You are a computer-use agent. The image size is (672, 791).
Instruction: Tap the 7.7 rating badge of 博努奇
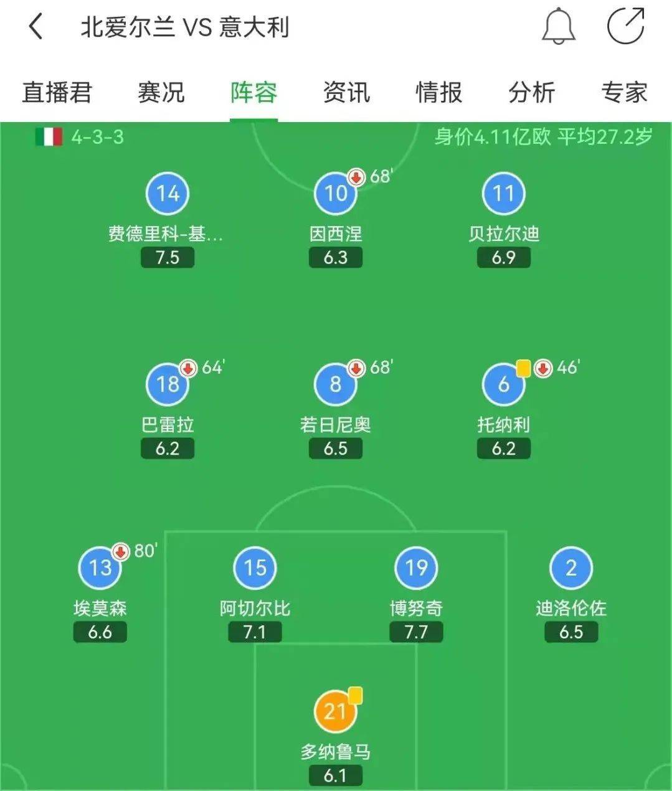click(416, 632)
